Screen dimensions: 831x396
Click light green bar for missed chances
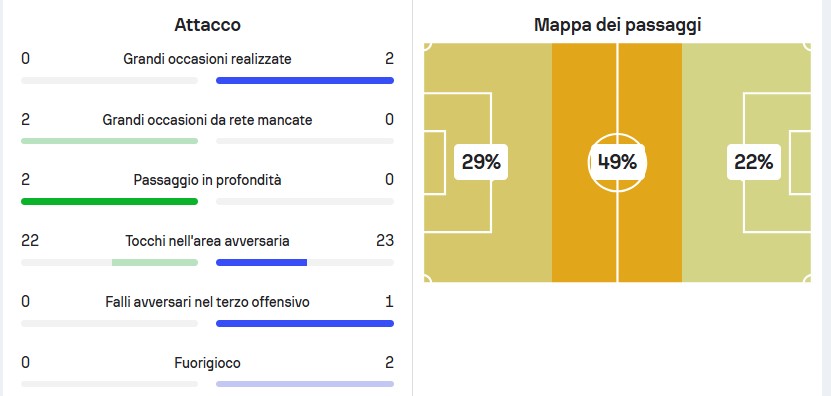coord(109,141)
